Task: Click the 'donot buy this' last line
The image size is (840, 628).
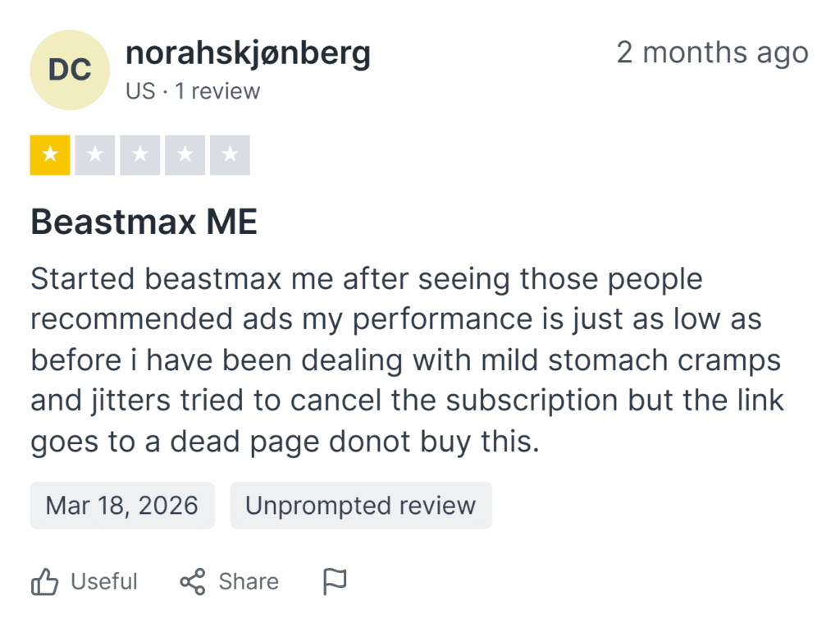Action: coord(285,442)
